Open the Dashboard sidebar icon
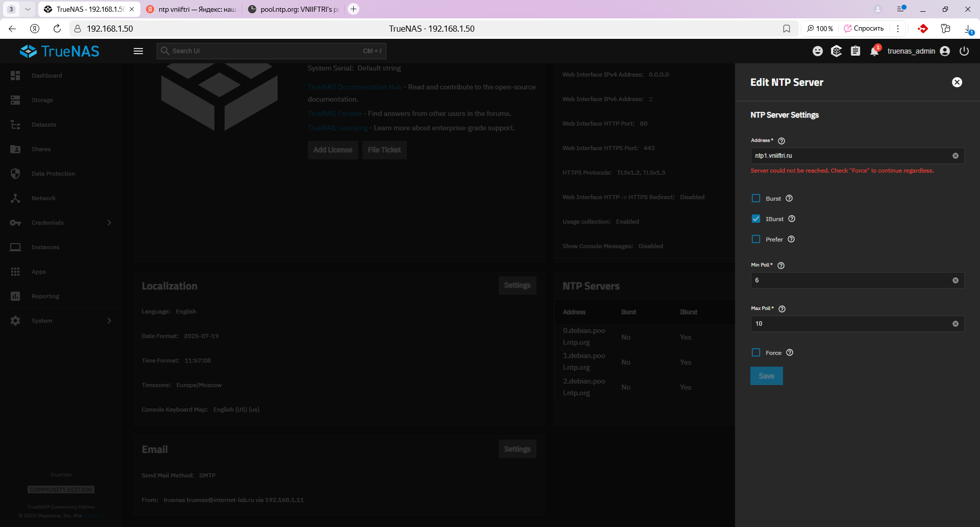Viewport: 980px width, 527px height. point(15,76)
